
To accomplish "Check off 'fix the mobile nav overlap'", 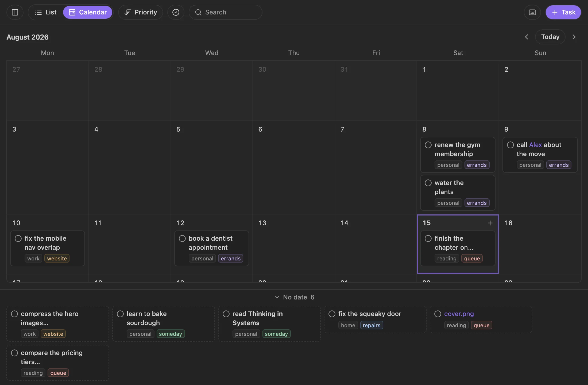I will pyautogui.click(x=18, y=238).
